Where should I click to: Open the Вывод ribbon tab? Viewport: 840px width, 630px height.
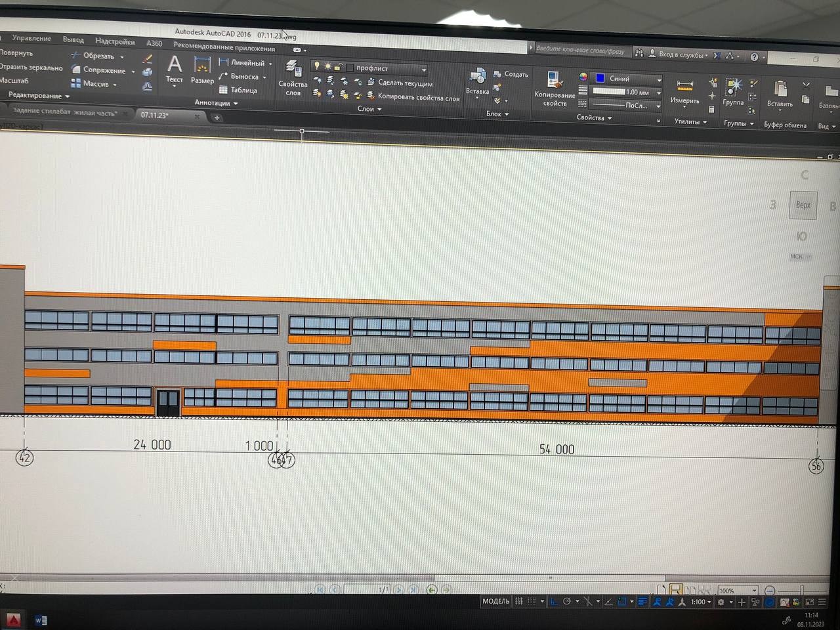click(73, 40)
